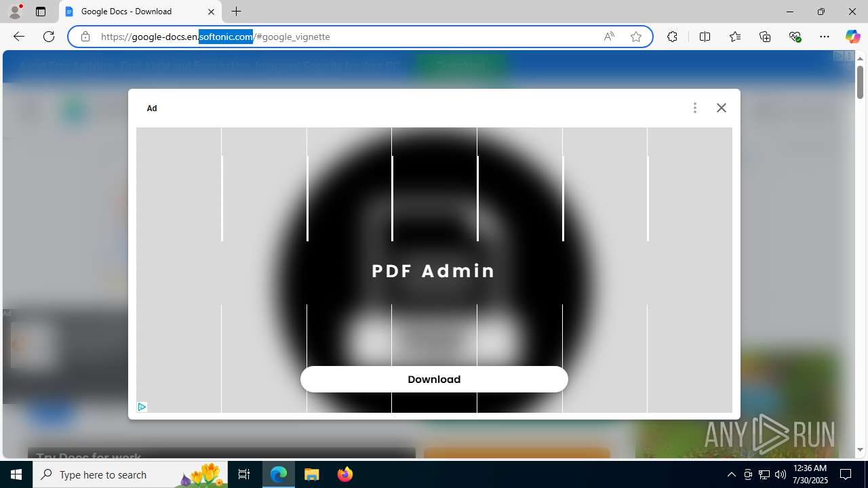Click the PDF Admin ad title
The image size is (868, 488).
pyautogui.click(x=433, y=270)
